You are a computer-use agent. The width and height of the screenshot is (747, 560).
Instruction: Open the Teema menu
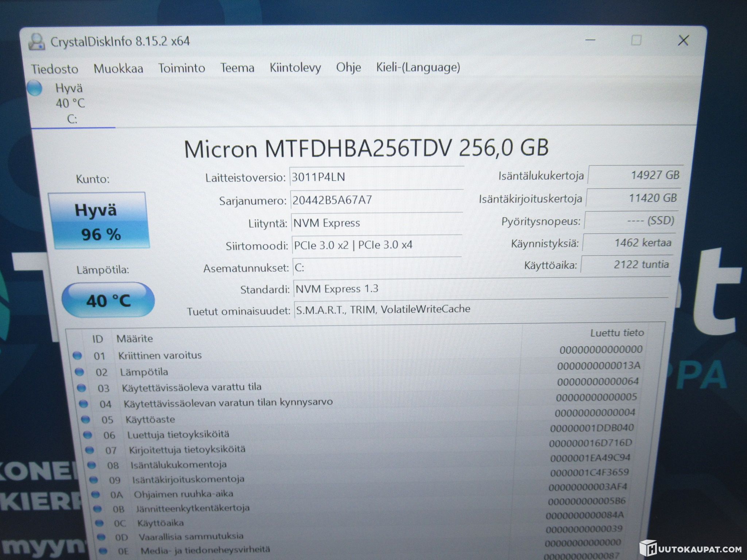(x=237, y=68)
